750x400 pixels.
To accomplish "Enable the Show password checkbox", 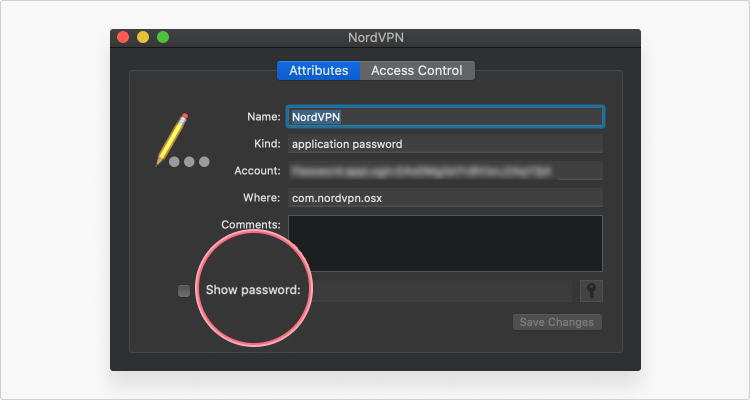I will (184, 291).
